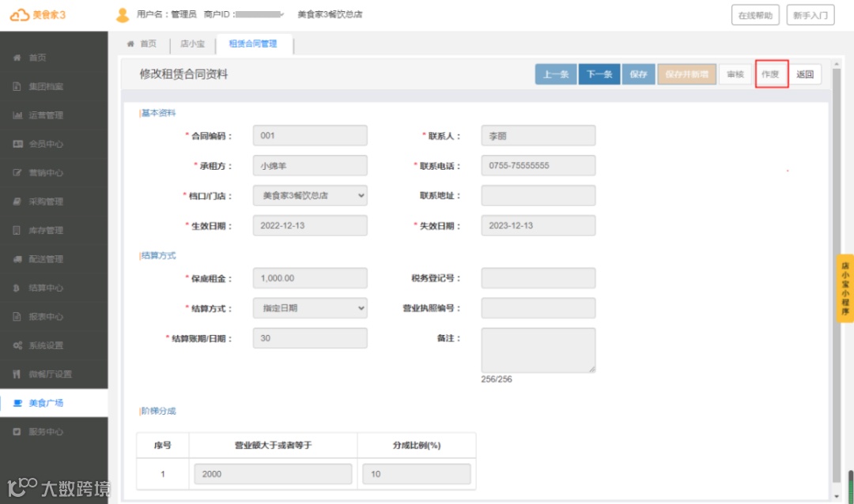Image resolution: width=854 pixels, height=504 pixels.
Task: Open 微餐厅设置 in the sidebar
Action: 54,374
